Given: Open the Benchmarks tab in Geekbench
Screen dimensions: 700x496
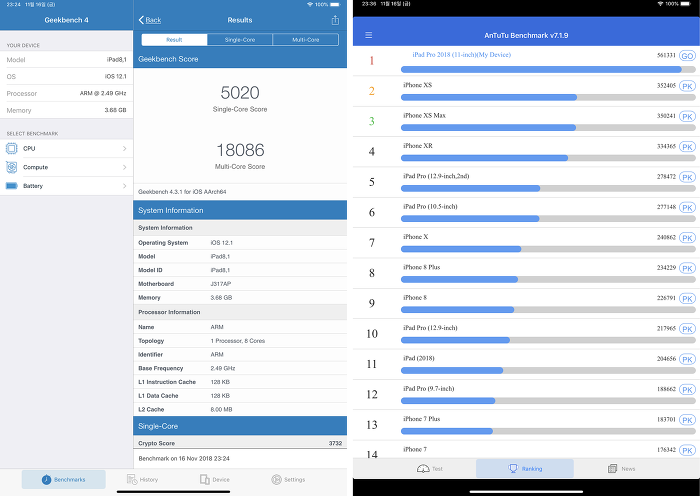Looking at the screenshot, I should coord(64,479).
